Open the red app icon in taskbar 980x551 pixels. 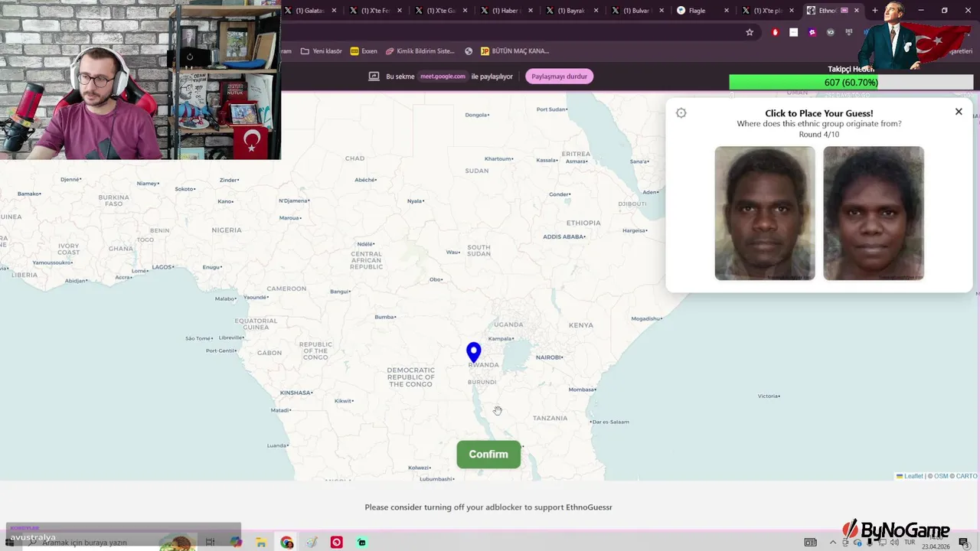tap(336, 543)
